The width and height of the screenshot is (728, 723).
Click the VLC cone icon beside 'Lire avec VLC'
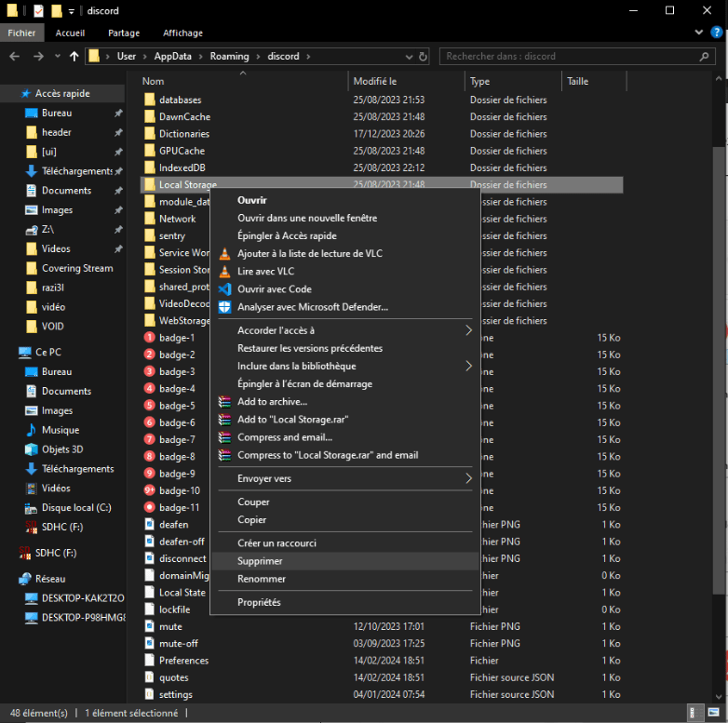click(223, 272)
